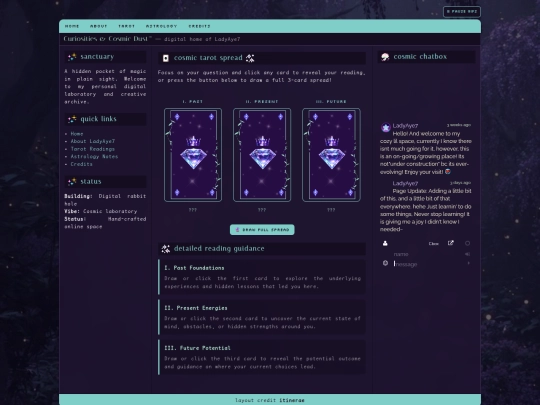Viewport: 540px width, 405px height.
Task: Click the stars icon beside detailed reading guidance
Action: [166, 249]
